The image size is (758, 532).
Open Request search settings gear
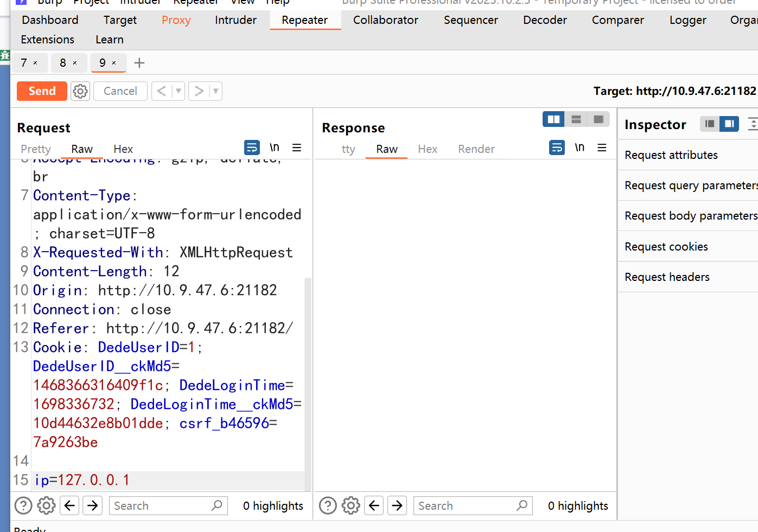46,505
